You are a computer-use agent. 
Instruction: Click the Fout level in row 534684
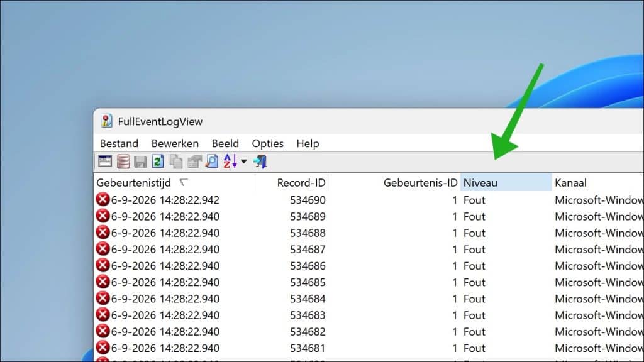tap(474, 299)
